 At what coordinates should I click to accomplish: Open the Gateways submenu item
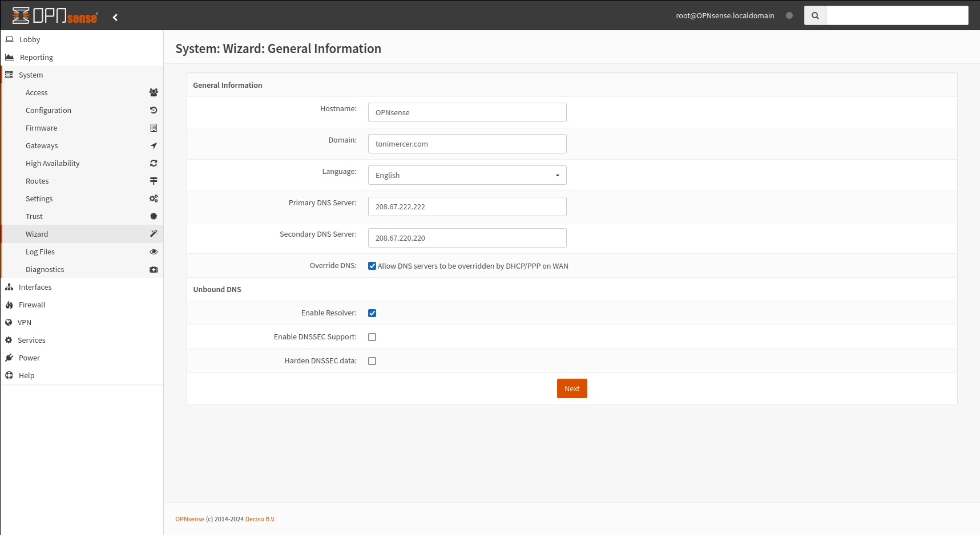83,145
